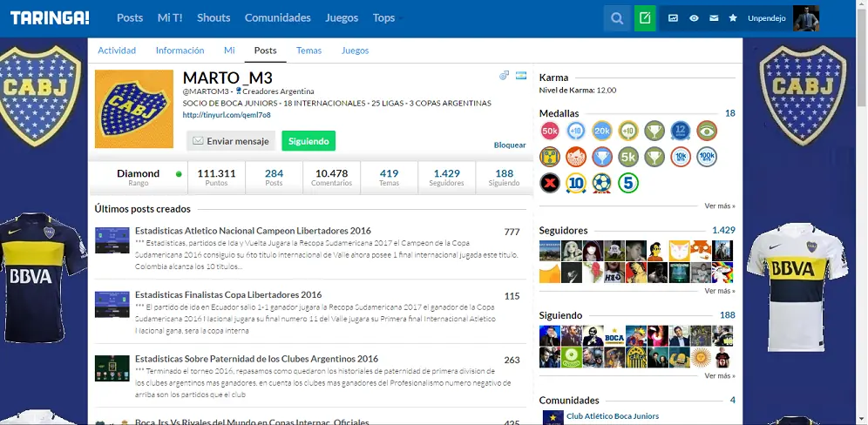Click the green create-post pencil icon
The width and height of the screenshot is (868, 425).
point(645,18)
